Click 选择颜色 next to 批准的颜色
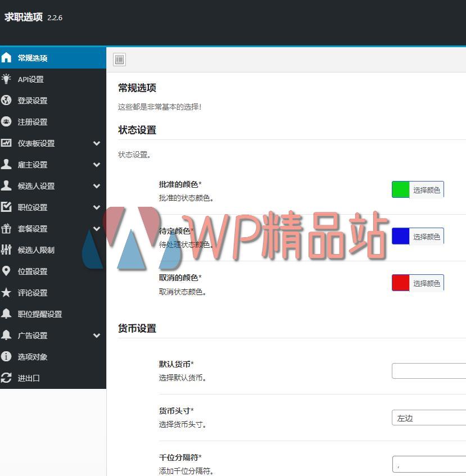 pyautogui.click(x=427, y=189)
